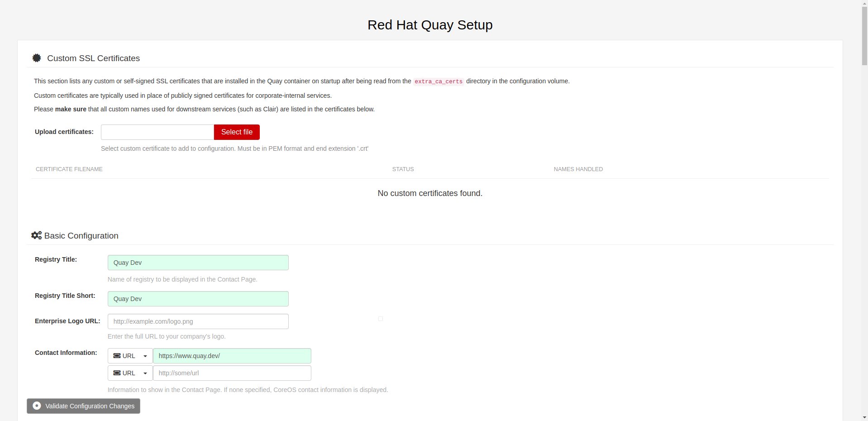Click the circle icon in Validate Configuration Changes button
Image resolution: width=868 pixels, height=421 pixels.
(x=38, y=406)
